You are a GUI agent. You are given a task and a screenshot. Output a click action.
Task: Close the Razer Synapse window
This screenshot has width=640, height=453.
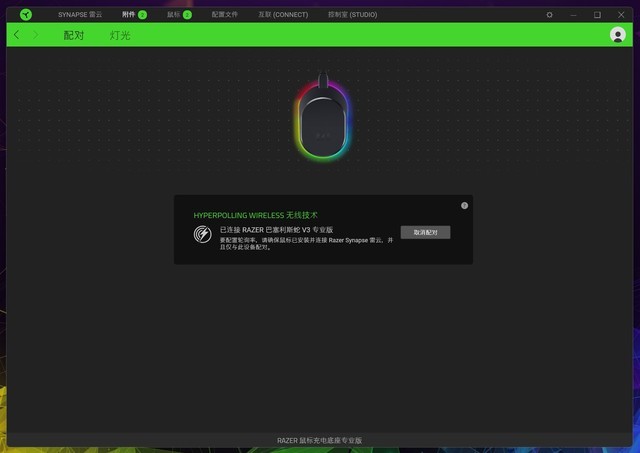[x=621, y=15]
